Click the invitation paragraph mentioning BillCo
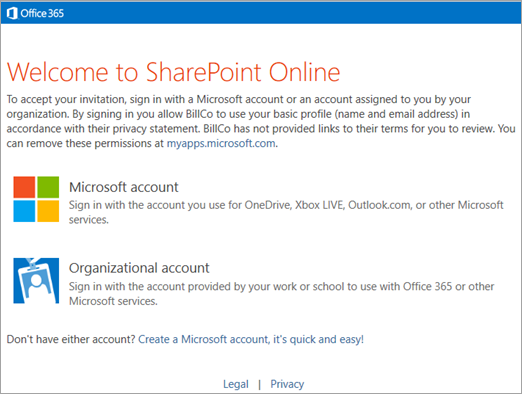The height and width of the screenshot is (394, 522). 261,121
